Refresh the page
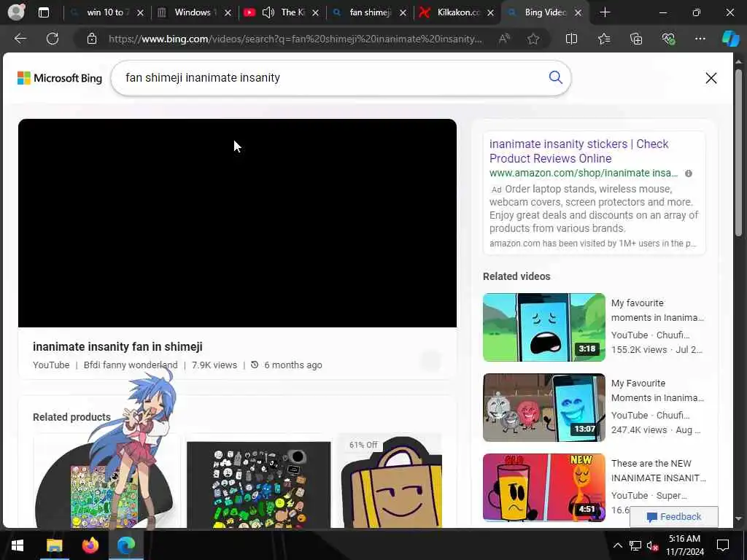 [x=53, y=39]
